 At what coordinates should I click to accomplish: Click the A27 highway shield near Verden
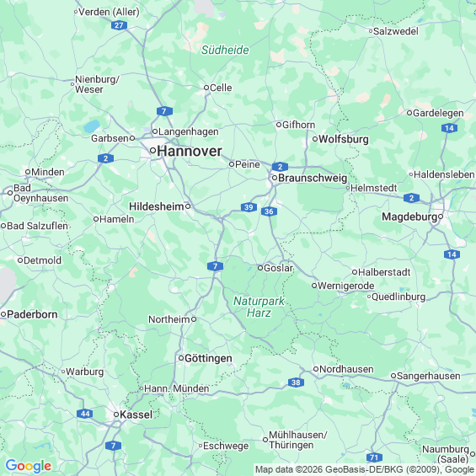pos(119,25)
